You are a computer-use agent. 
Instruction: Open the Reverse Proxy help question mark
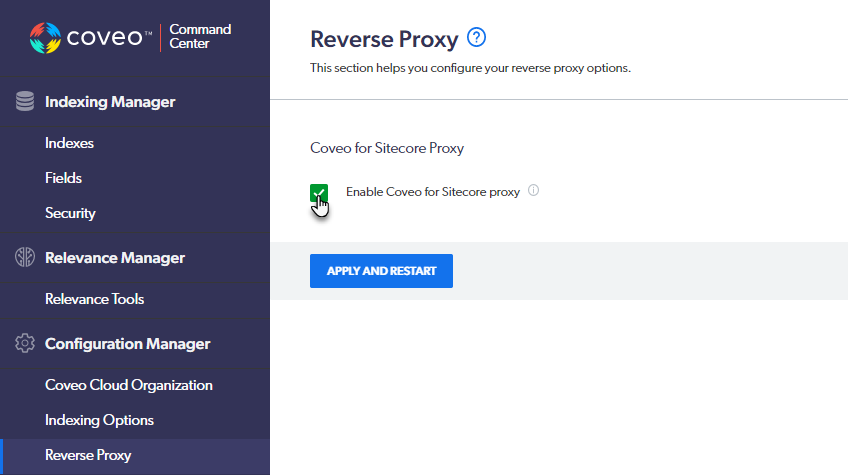pyautogui.click(x=476, y=37)
